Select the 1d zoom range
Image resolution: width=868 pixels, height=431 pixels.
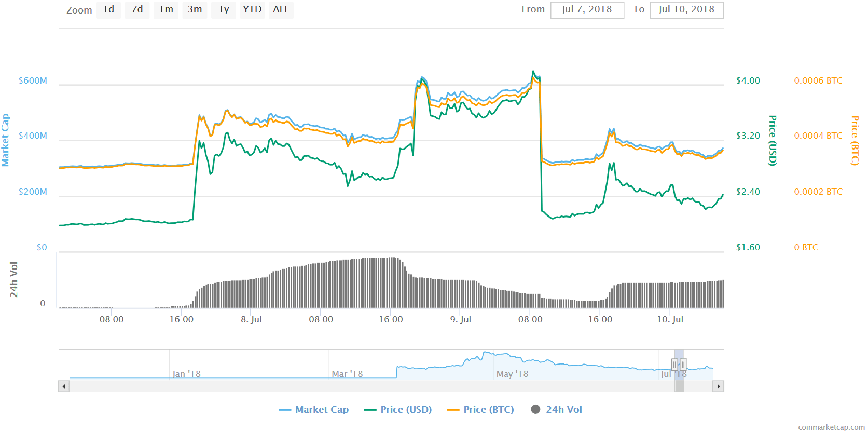tap(108, 10)
